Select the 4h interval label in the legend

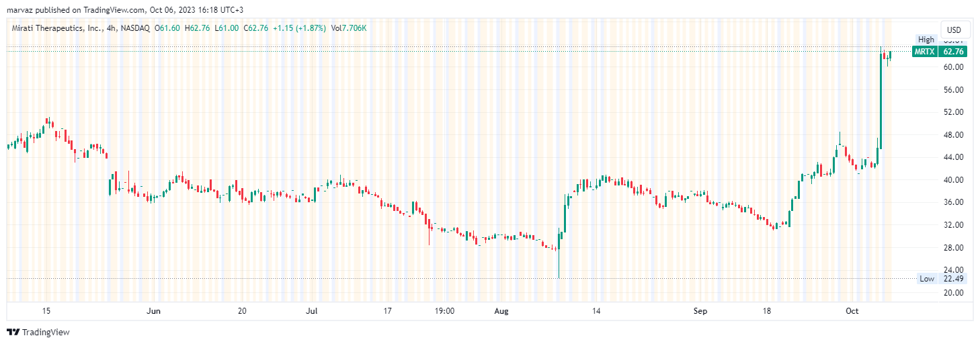point(111,28)
